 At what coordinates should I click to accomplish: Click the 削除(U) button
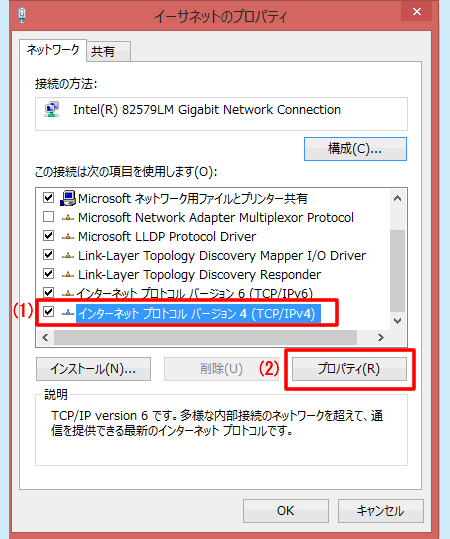(221, 369)
